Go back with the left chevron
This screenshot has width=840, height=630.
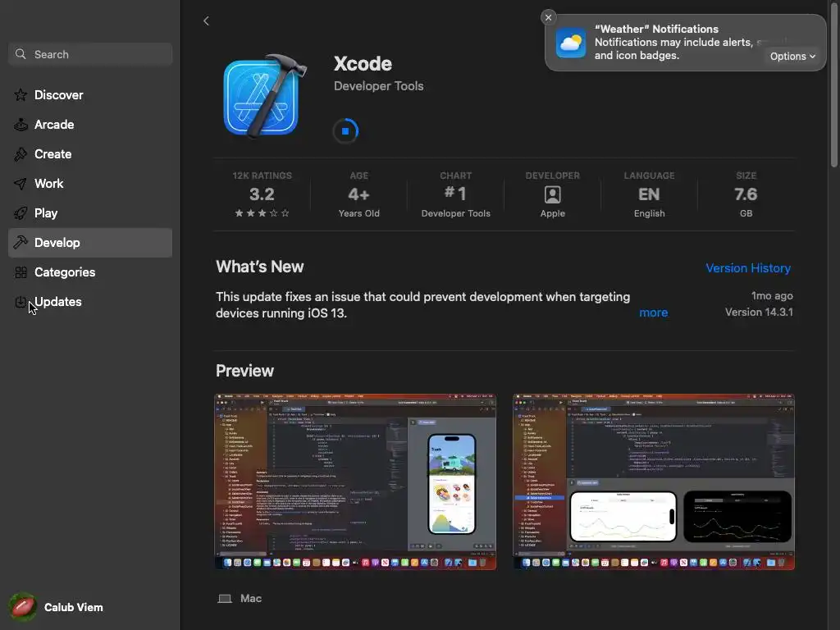(206, 21)
